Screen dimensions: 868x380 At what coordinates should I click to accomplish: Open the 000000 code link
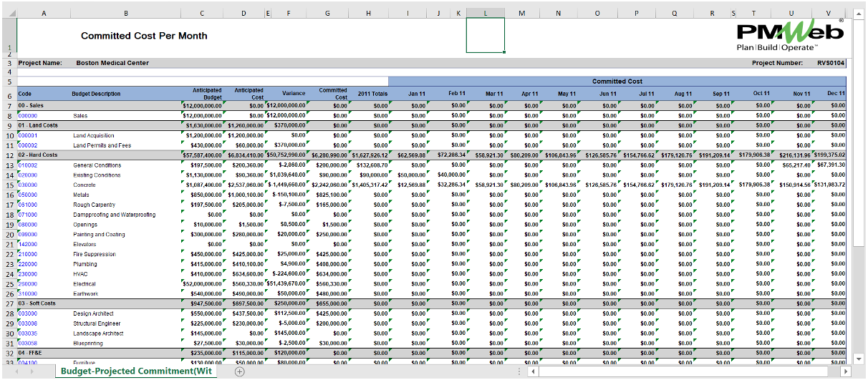28,115
